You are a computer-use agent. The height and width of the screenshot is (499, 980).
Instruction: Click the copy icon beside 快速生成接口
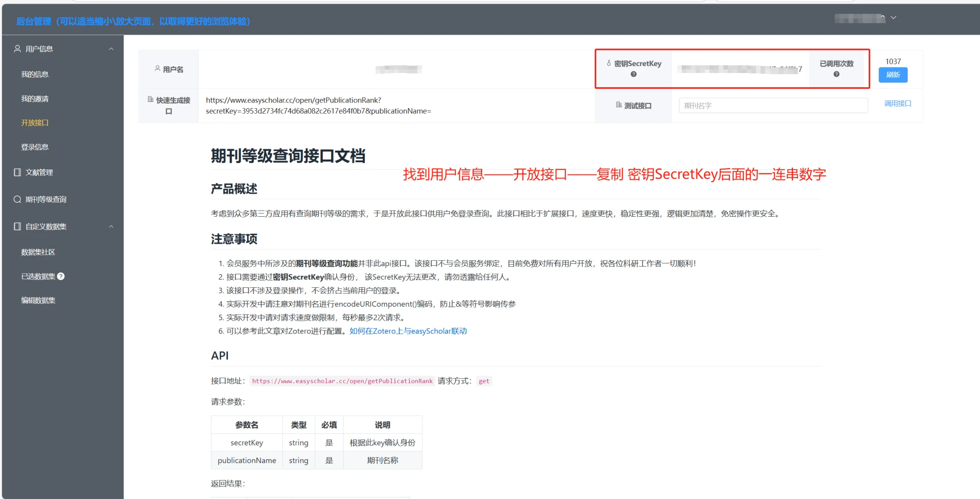[x=150, y=99]
